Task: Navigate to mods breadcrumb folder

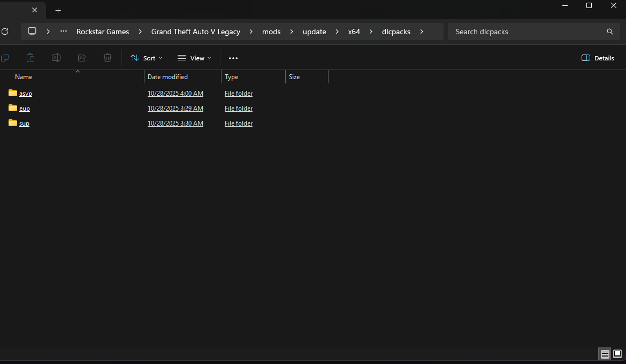Action: [271, 32]
